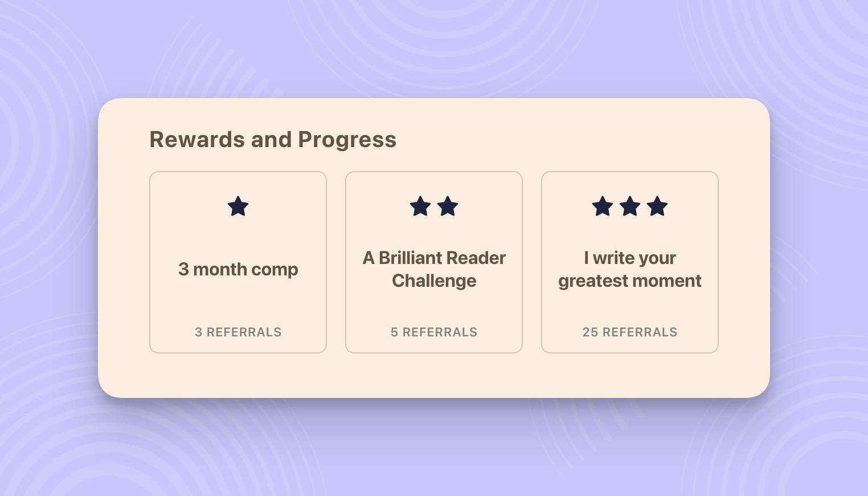Select the right star on the Brilliant Reader card
Screen dimensions: 868x496
pos(448,206)
